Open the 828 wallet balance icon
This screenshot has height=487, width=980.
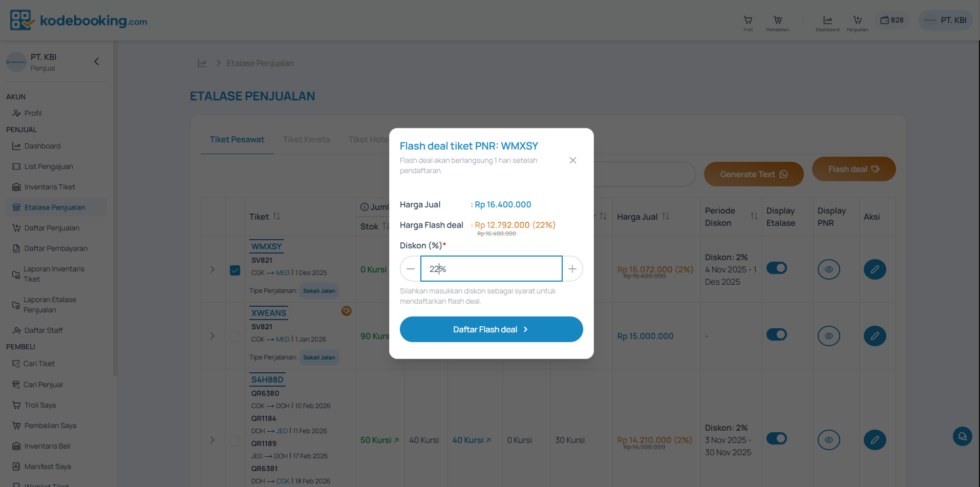click(891, 20)
